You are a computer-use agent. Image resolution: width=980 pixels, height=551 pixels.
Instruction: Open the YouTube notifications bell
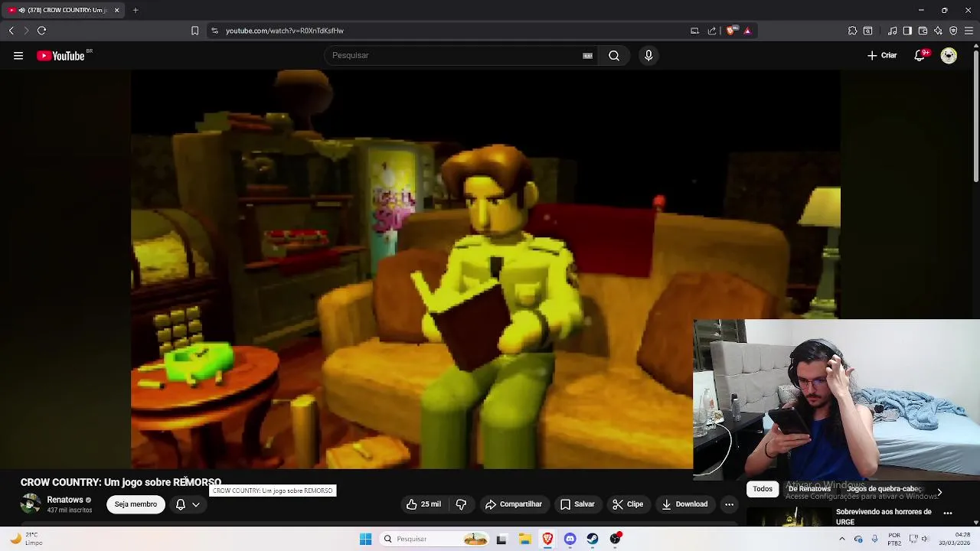[920, 55]
